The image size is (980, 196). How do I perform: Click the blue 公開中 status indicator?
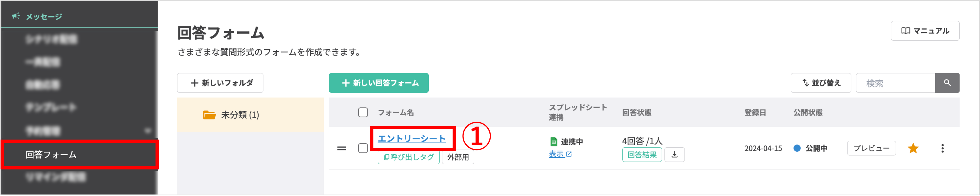[x=797, y=148]
